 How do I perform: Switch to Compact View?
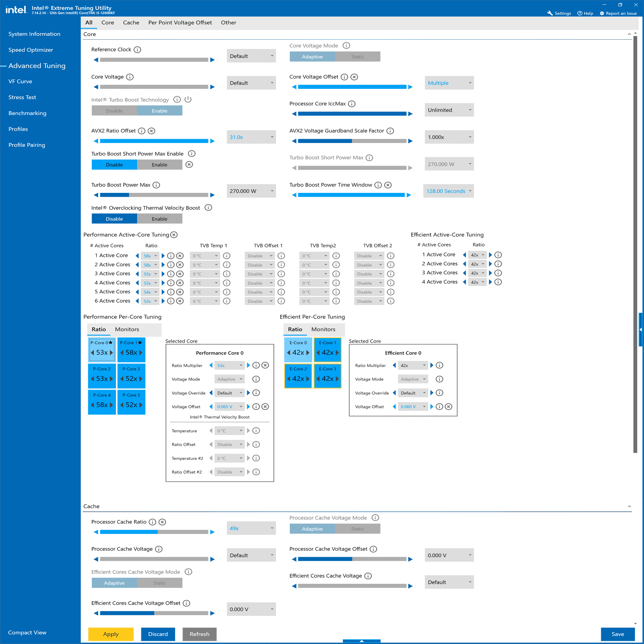click(x=27, y=632)
